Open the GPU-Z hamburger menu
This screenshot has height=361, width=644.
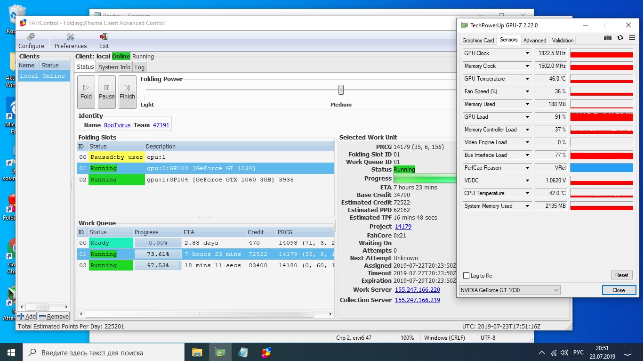pyautogui.click(x=632, y=38)
